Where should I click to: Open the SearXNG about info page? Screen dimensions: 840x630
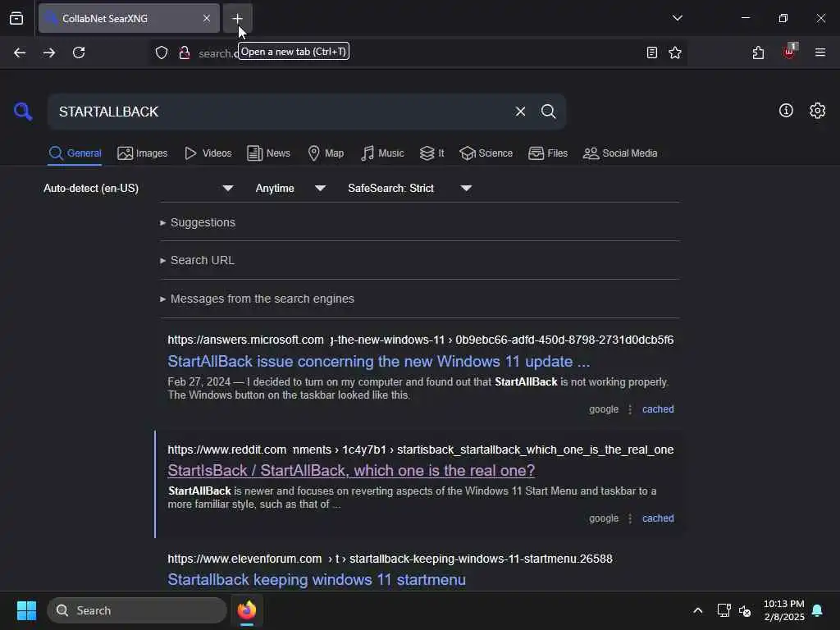(786, 111)
